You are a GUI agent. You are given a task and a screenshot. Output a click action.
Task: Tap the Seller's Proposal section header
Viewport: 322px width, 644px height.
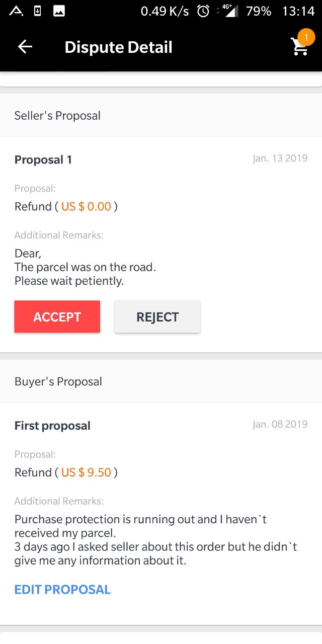(161, 115)
